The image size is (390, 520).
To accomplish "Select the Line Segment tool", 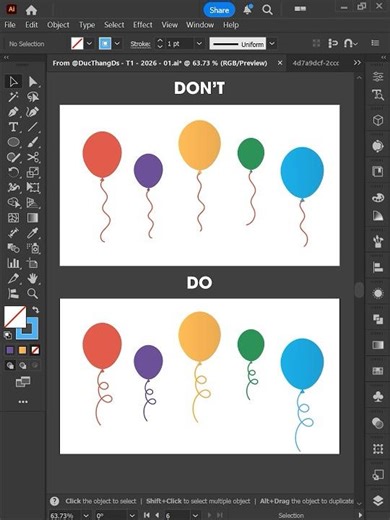I will tap(32, 127).
